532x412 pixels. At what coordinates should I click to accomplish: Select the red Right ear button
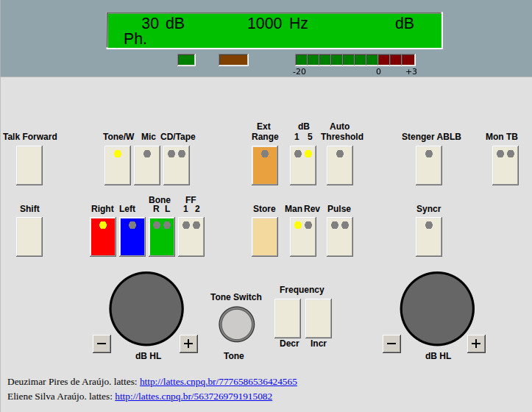pos(103,237)
